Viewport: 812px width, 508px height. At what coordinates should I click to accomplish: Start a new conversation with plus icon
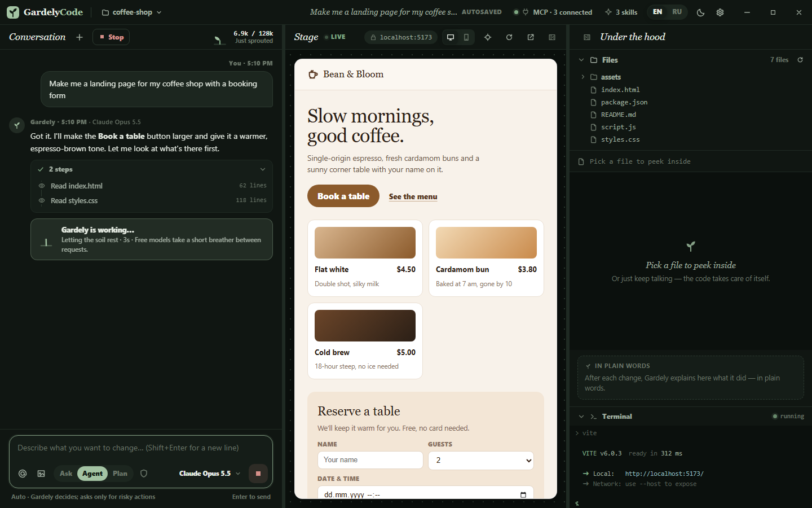tap(80, 37)
